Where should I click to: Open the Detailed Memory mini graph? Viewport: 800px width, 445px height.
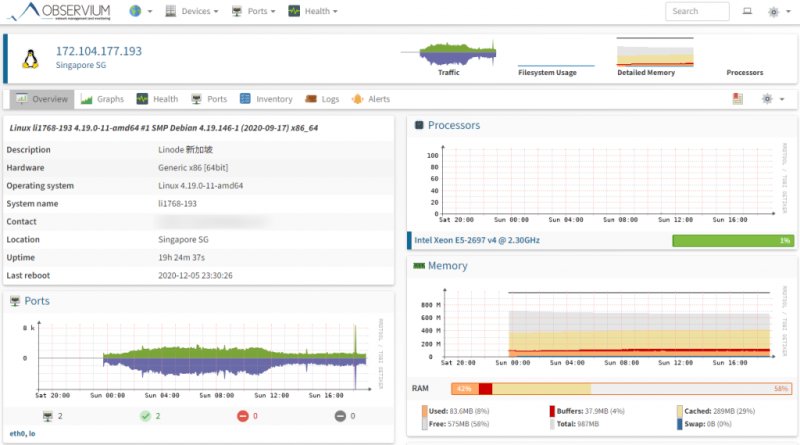pos(655,52)
